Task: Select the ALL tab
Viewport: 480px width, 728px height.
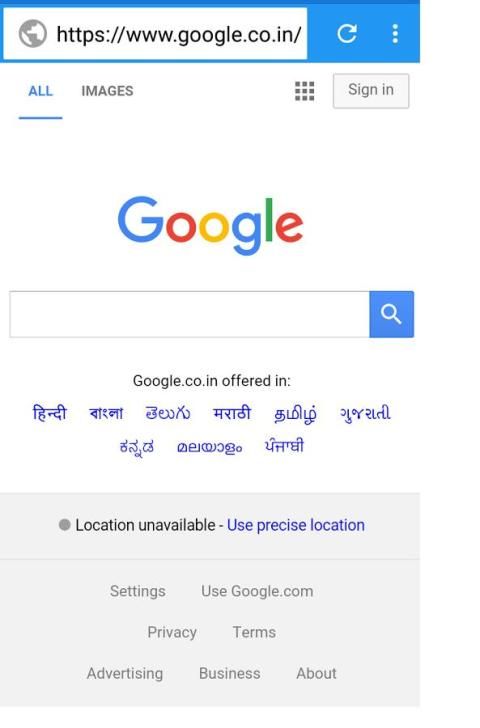Action: pyautogui.click(x=40, y=91)
